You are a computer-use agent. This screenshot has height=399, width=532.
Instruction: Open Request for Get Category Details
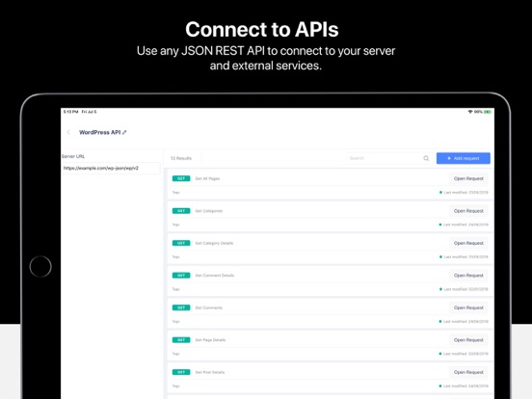(x=468, y=243)
